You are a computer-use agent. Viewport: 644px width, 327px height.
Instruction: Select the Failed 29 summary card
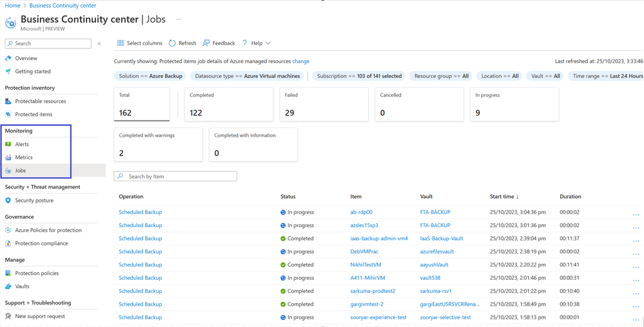pyautogui.click(x=324, y=104)
